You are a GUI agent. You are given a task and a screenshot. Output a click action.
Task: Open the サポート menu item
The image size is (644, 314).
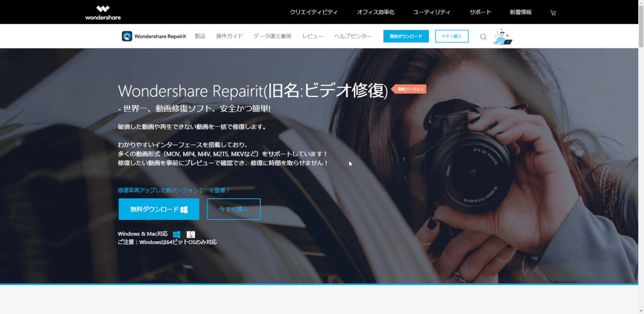(x=480, y=12)
